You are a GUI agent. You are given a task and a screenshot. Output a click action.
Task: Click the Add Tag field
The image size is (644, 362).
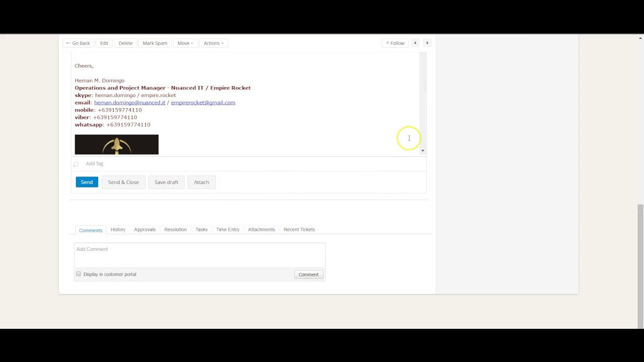click(95, 164)
